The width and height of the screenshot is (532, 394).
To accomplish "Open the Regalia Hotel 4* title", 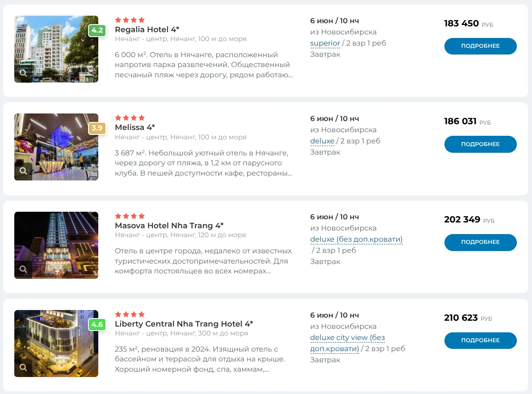I will (147, 29).
